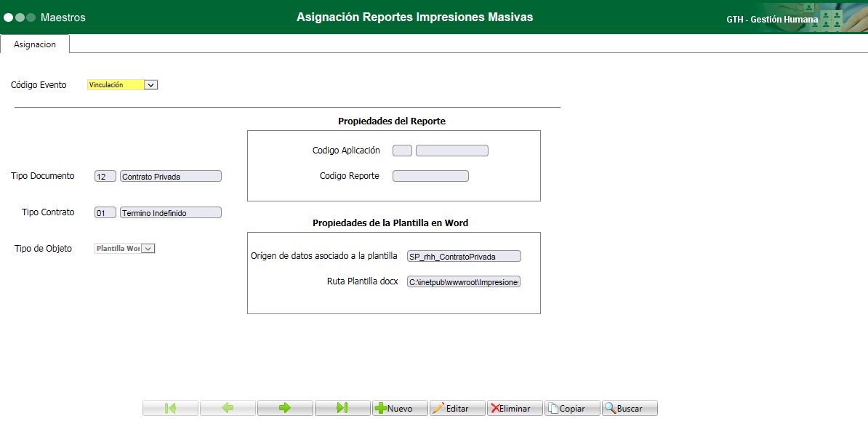Jump to the last record arrow
Screen dimensions: 868x424
click(x=342, y=408)
